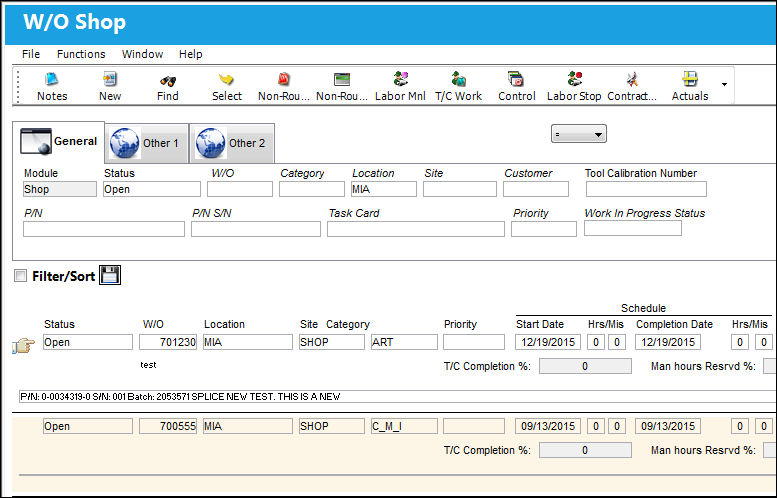Open the Functions menu
Image resolution: width=777 pixels, height=498 pixels.
tap(81, 54)
